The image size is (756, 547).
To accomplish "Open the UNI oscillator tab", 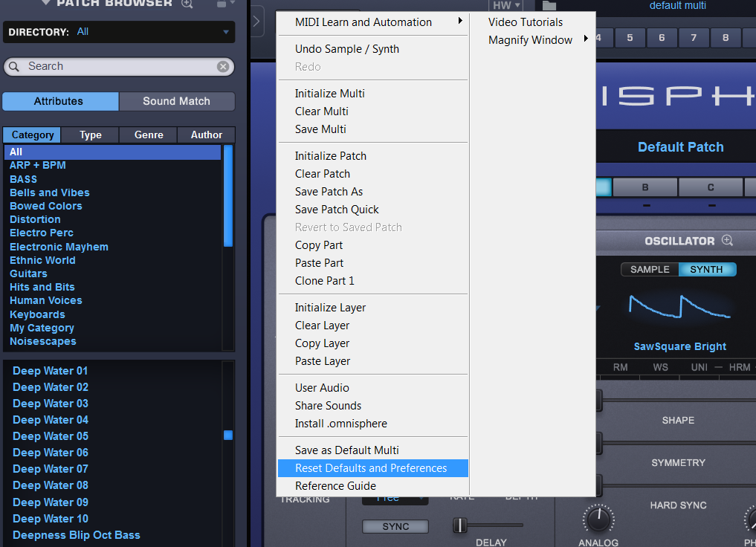I will tap(699, 367).
